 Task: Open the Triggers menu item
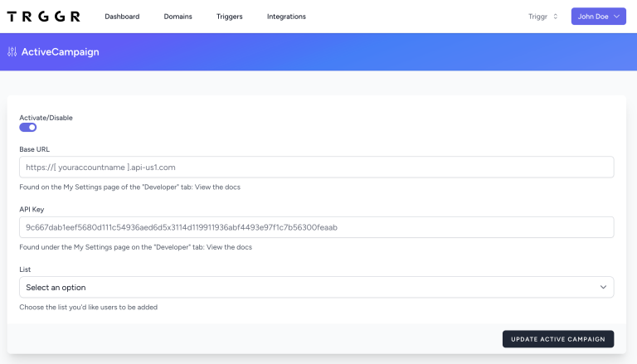[229, 17]
